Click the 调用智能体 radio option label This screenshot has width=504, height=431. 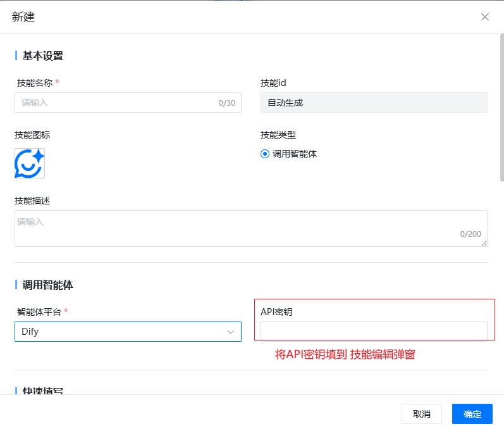coord(295,154)
